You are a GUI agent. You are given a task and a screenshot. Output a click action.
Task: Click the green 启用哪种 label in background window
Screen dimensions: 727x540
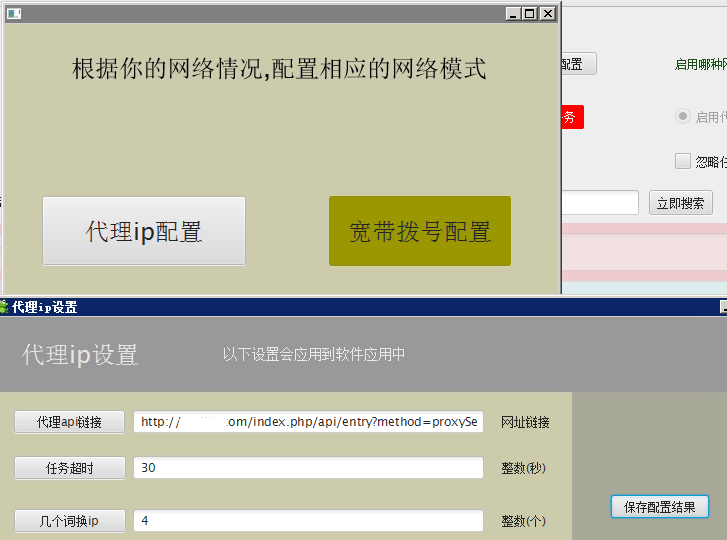(701, 64)
